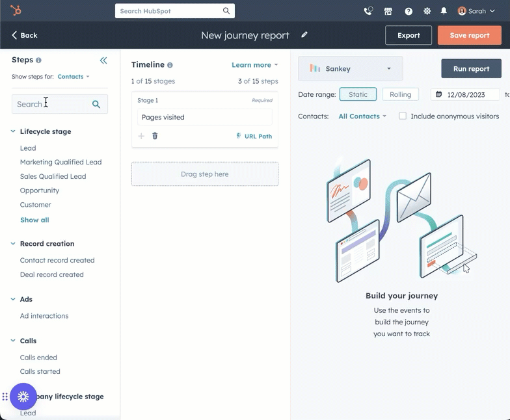Delete Stage 1 with trash icon
The width and height of the screenshot is (510, 420).
[x=155, y=136]
